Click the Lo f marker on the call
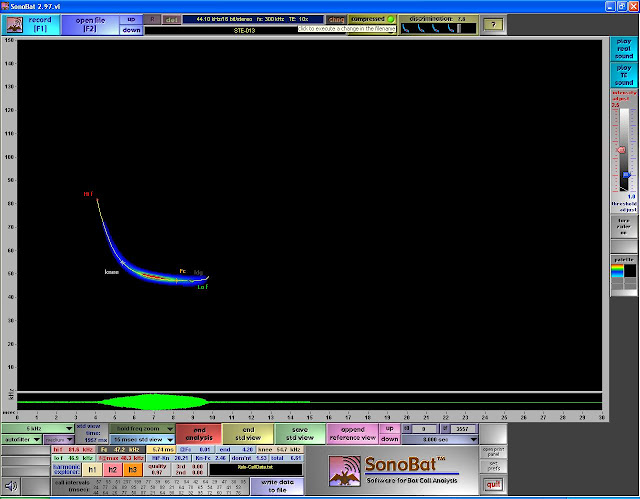This screenshot has width=640, height=499. click(202, 287)
